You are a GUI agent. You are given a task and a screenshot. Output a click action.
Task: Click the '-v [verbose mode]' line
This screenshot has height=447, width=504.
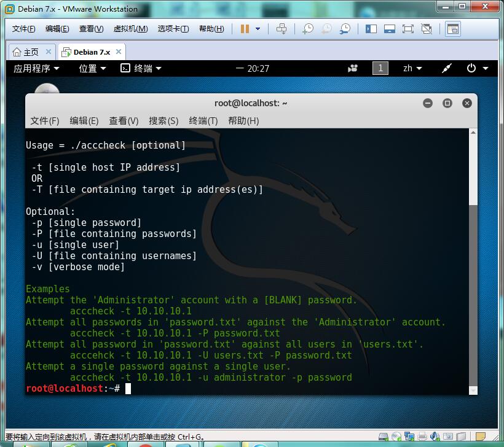78,267
